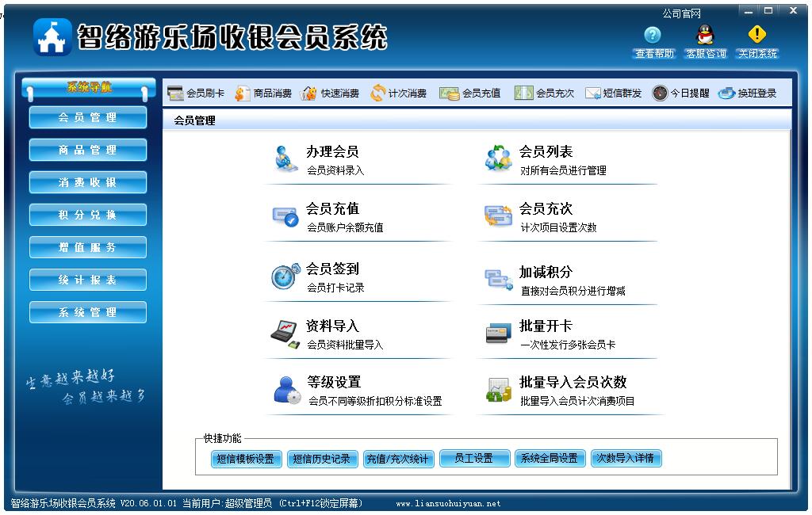
Task: Click the 批量导入会员次数 icon
Action: 498,391
